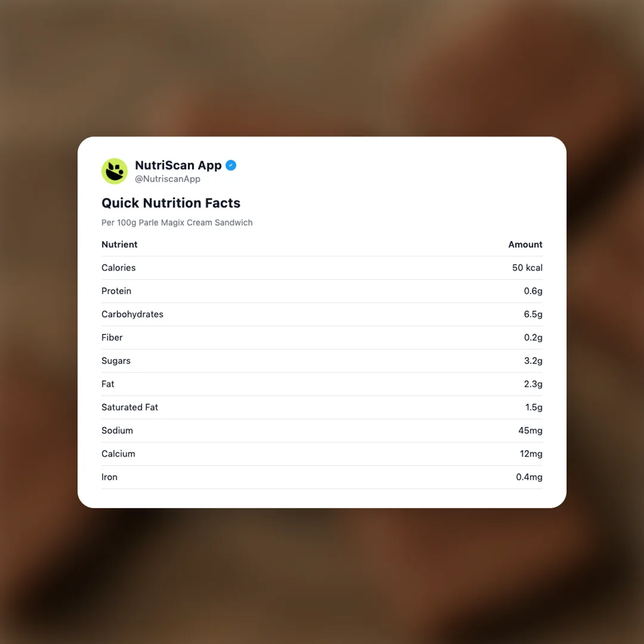Click the Sodium 45mg value

(530, 431)
